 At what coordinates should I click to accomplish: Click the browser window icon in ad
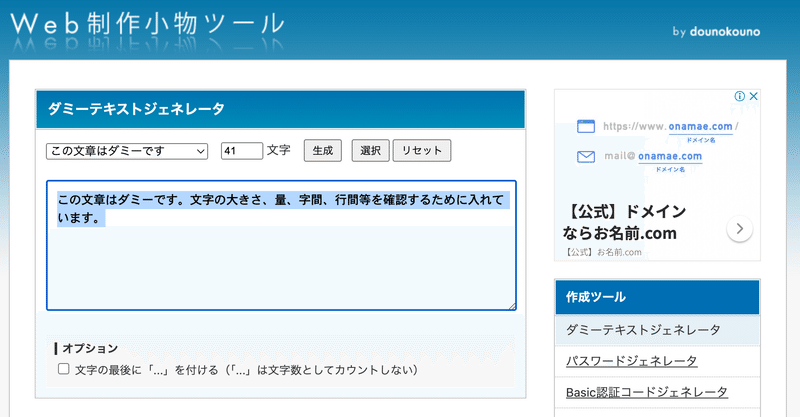pos(586,126)
